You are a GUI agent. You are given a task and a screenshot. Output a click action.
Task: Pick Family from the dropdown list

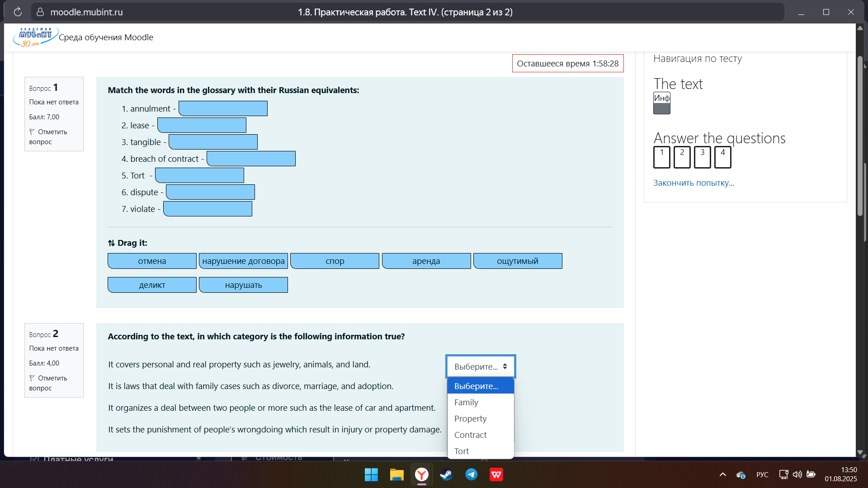[466, 402]
